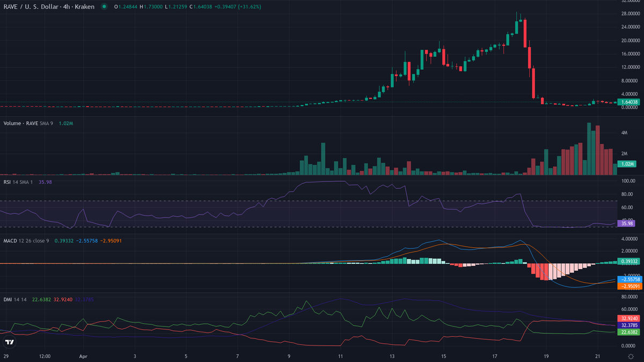This screenshot has height=362, width=644.
Task: Click the TradingView logo badge
Action: point(9,342)
